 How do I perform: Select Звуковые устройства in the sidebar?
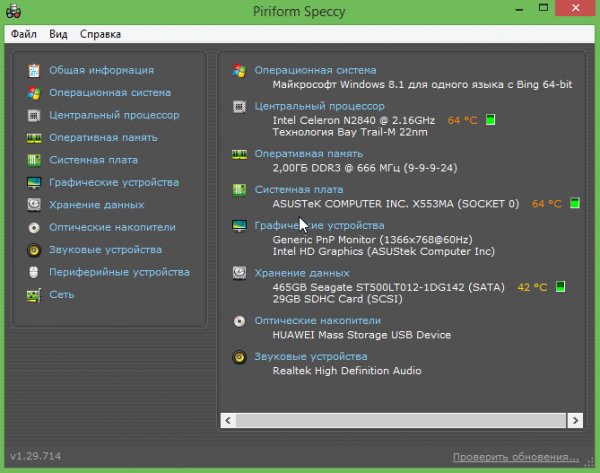pyautogui.click(x=105, y=250)
